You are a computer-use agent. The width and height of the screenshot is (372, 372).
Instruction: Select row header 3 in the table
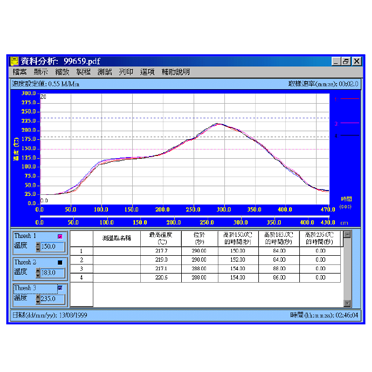pyautogui.click(x=82, y=269)
